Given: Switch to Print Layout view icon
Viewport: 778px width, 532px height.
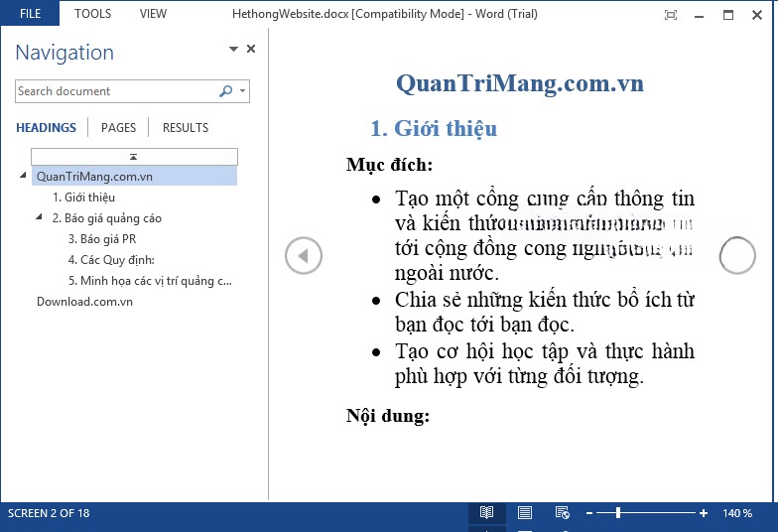Looking at the screenshot, I should (524, 512).
